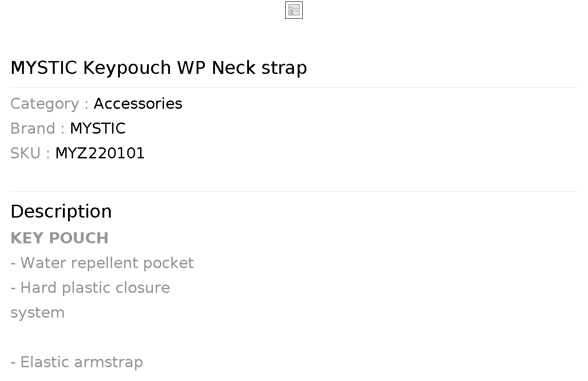Click the bold KEY POUCH text
The image size is (588, 381).
pos(59,238)
